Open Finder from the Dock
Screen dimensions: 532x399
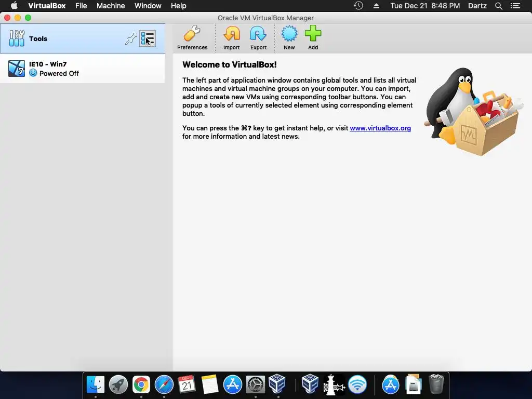(x=96, y=384)
